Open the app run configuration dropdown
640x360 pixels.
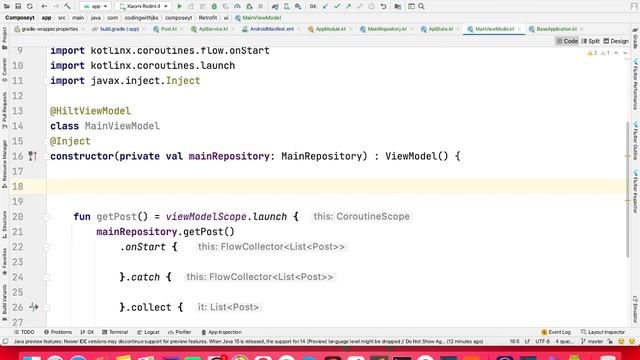96,7
